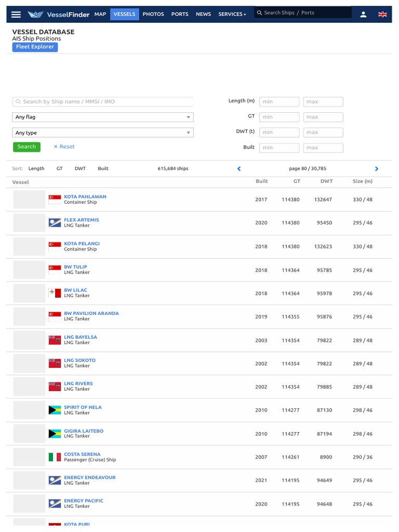Open the PHOTOS tab
399x532 pixels.
(x=153, y=14)
